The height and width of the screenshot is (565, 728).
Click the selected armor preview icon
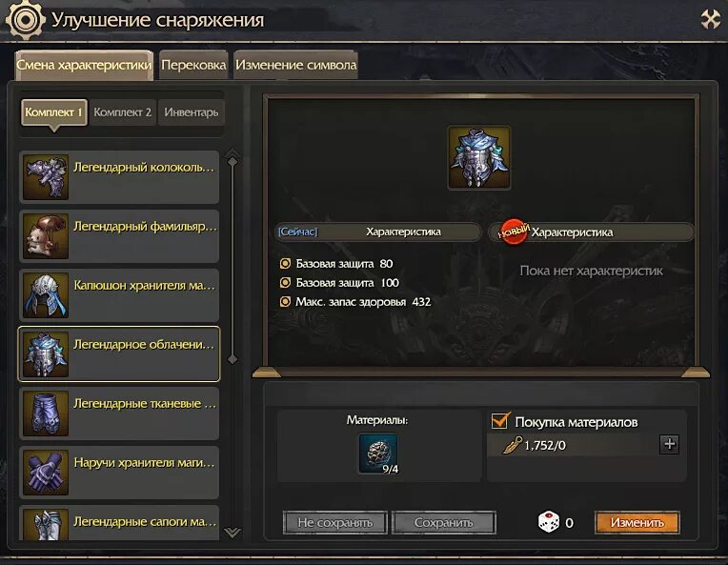pyautogui.click(x=479, y=157)
